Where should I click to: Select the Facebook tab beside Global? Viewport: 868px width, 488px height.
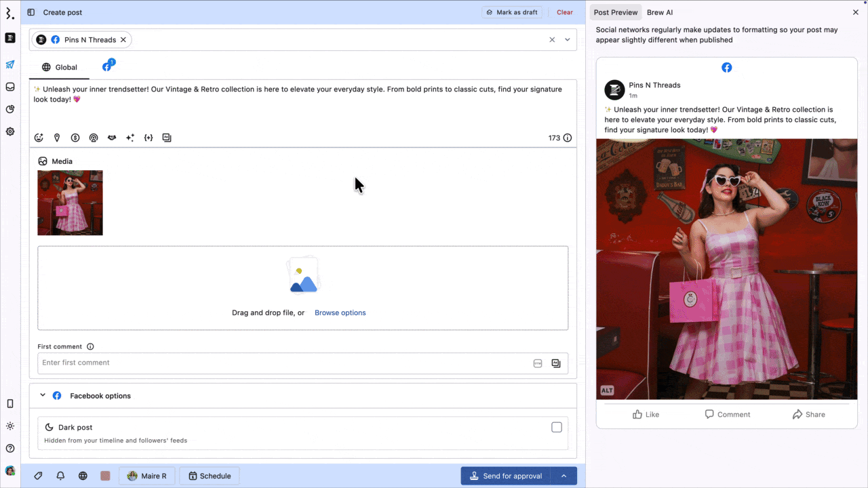point(107,67)
